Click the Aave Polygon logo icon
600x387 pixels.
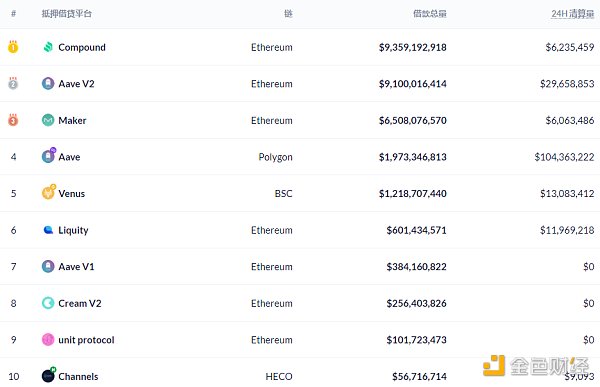(x=49, y=156)
